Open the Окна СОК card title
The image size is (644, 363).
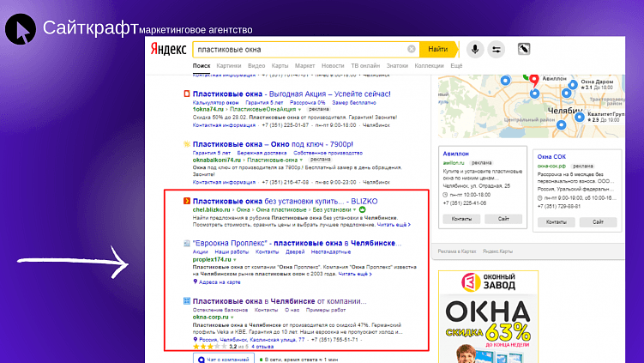pos(551,157)
